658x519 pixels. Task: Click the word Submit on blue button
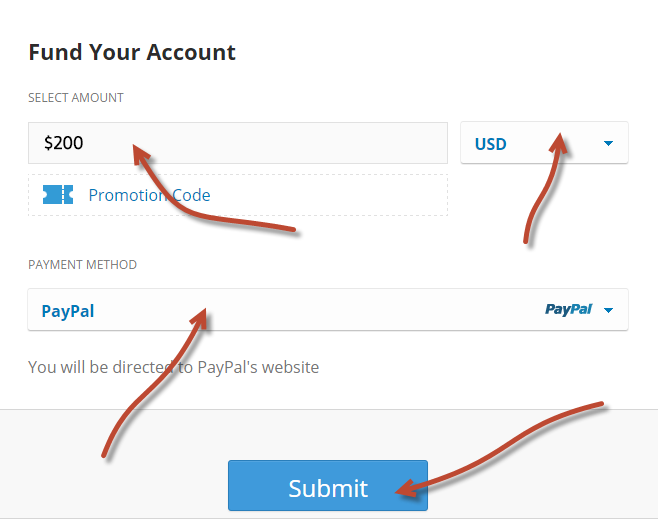tap(328, 488)
